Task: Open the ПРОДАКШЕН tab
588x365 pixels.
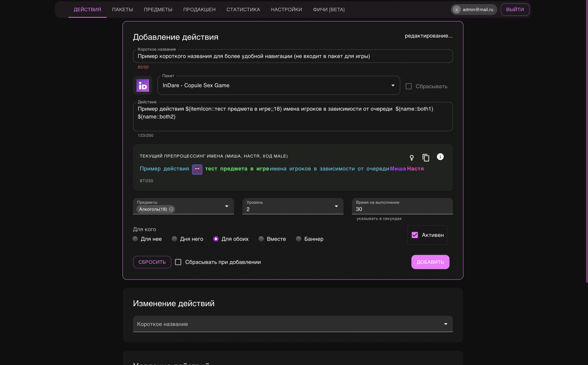Action: point(199,9)
